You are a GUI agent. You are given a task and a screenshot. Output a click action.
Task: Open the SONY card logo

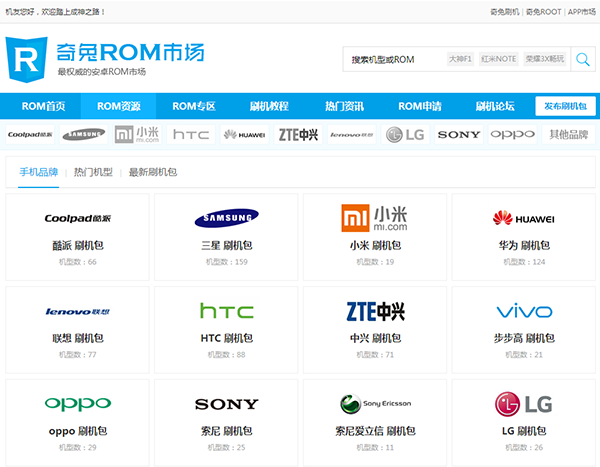(227, 404)
